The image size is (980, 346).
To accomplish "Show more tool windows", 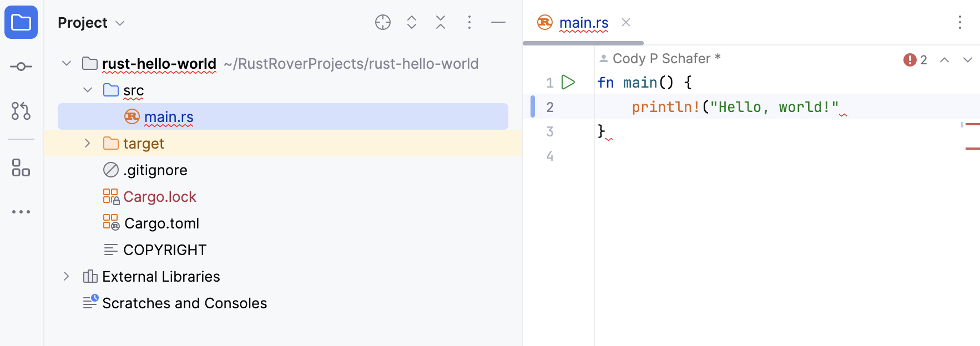I will pos(21,212).
